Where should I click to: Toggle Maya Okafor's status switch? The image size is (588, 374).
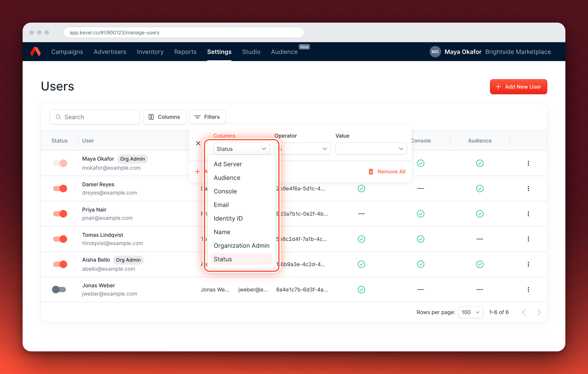[x=60, y=163]
